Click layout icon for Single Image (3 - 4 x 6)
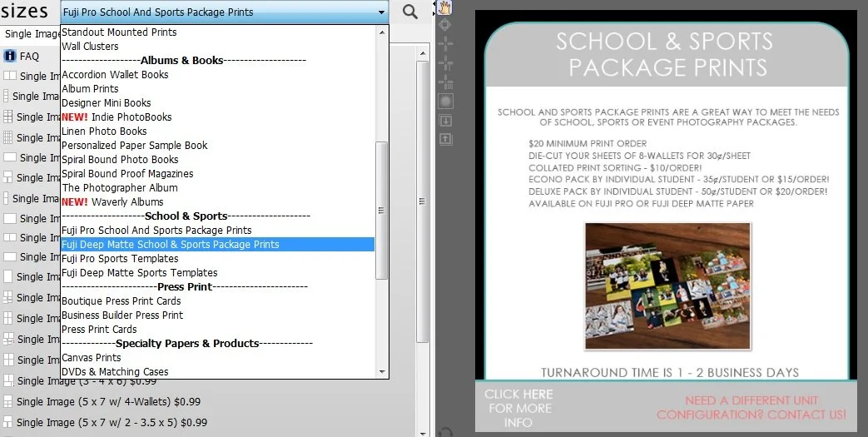The image size is (868, 437). pos(7,381)
